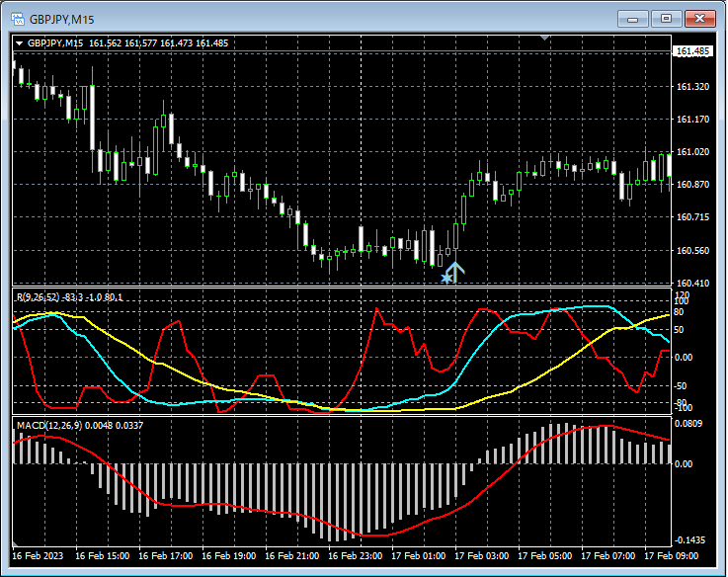728x577 pixels.
Task: Click the blue star marker beside arrow
Action: tap(445, 279)
